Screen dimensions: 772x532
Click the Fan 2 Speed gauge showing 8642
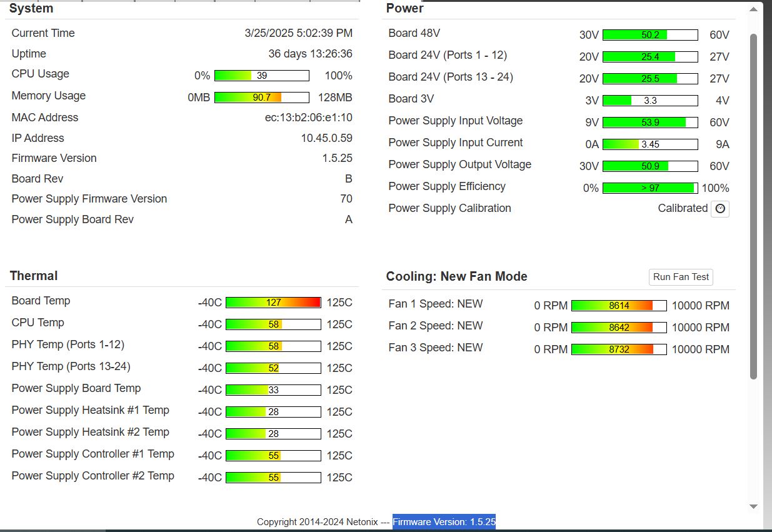619,328
